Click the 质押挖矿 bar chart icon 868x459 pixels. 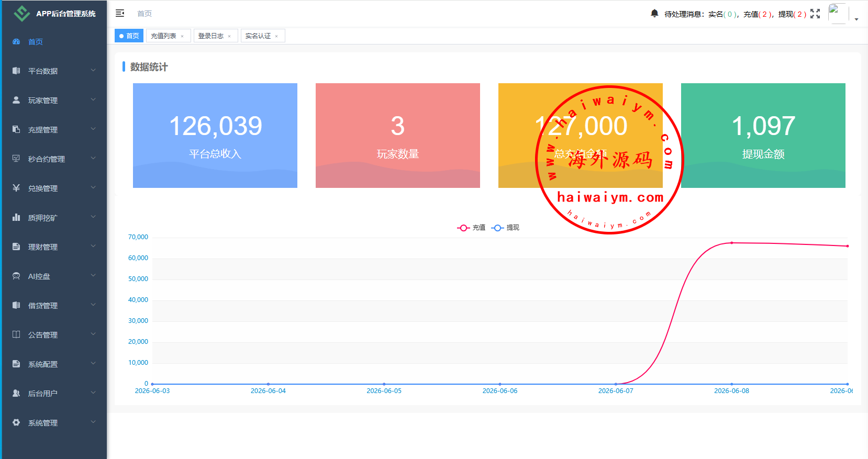pyautogui.click(x=16, y=217)
